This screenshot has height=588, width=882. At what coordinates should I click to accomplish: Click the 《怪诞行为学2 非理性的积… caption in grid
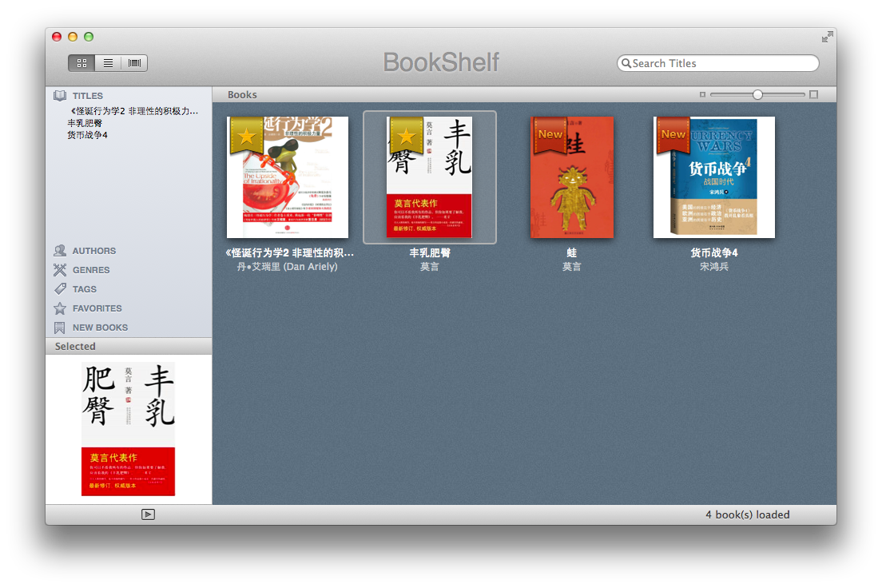point(289,253)
